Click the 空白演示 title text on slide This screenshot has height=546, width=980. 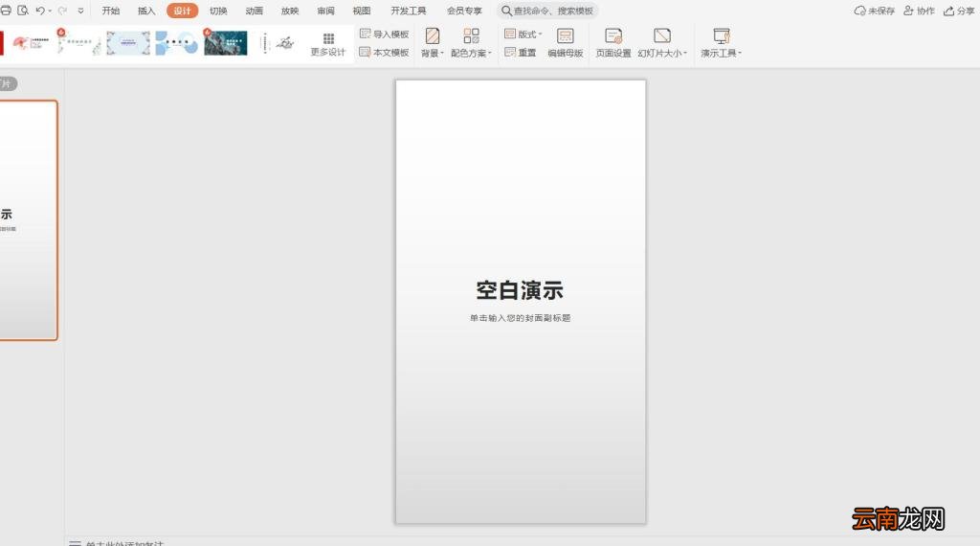(520, 290)
